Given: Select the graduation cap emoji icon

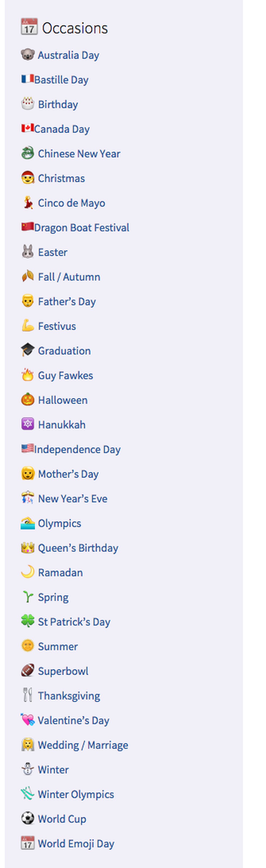Looking at the screenshot, I should coord(28,350).
